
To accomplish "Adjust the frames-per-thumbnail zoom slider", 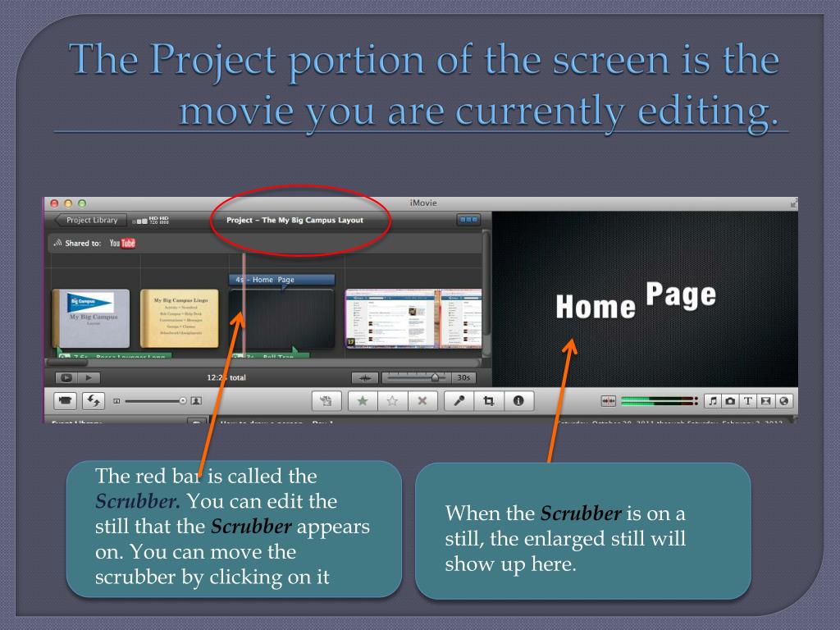I will click(417, 377).
